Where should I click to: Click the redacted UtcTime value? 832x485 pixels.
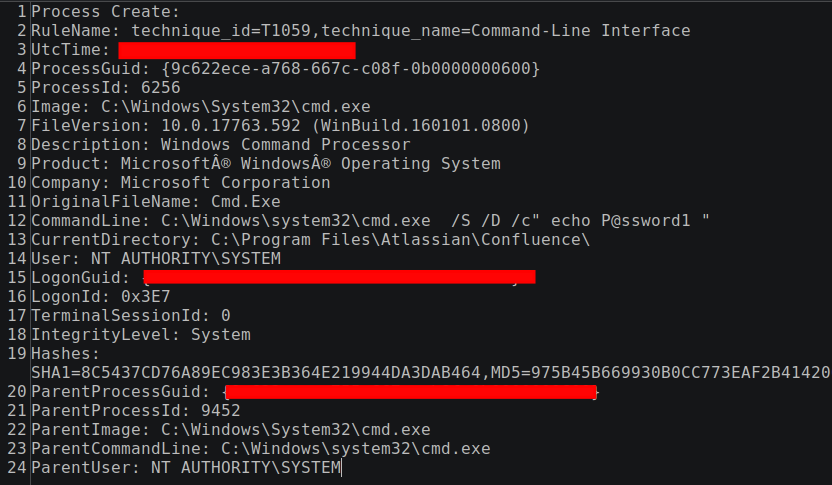coord(237,50)
